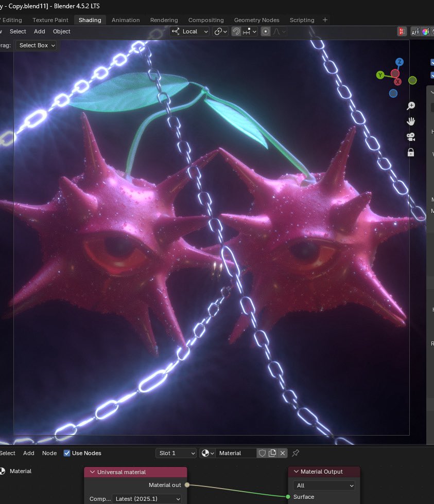Click the zoom view magnifier icon
The height and width of the screenshot is (504, 434).
(x=411, y=106)
